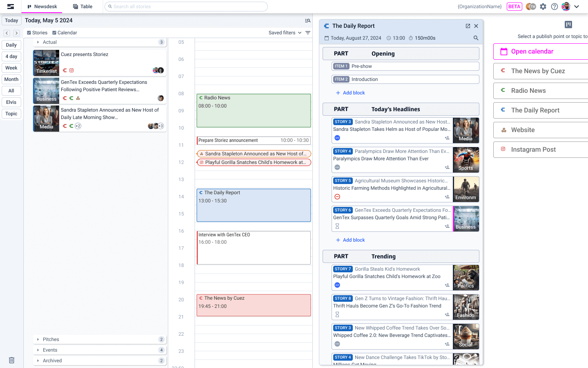
Task: Select the All view
Action: [11, 91]
